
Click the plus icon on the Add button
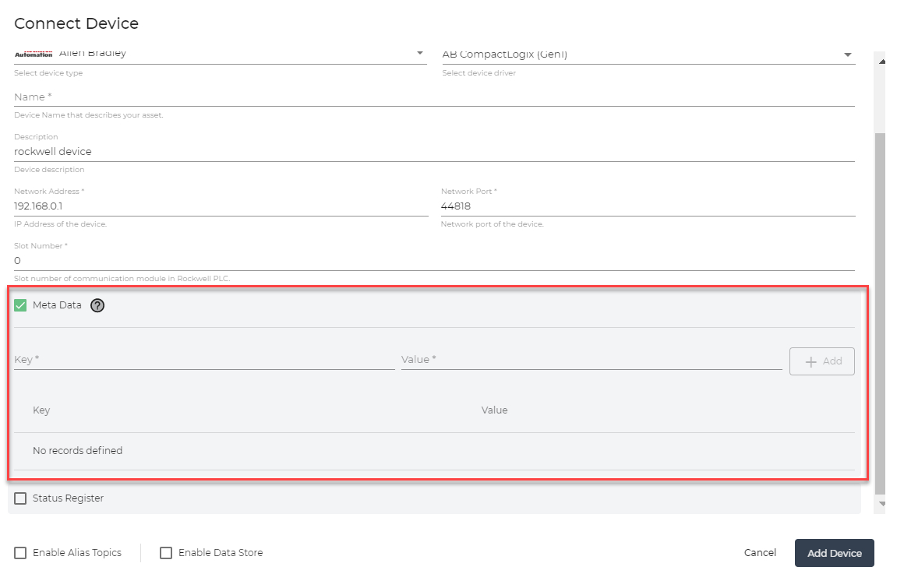pos(813,361)
